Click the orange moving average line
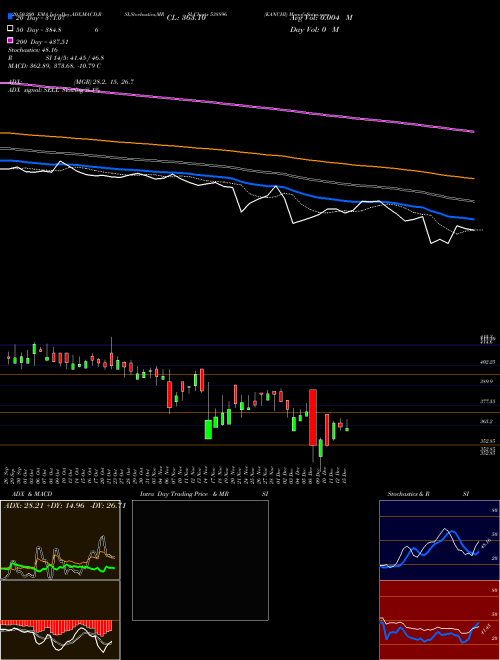The height and width of the screenshot is (660, 500). click(x=237, y=152)
